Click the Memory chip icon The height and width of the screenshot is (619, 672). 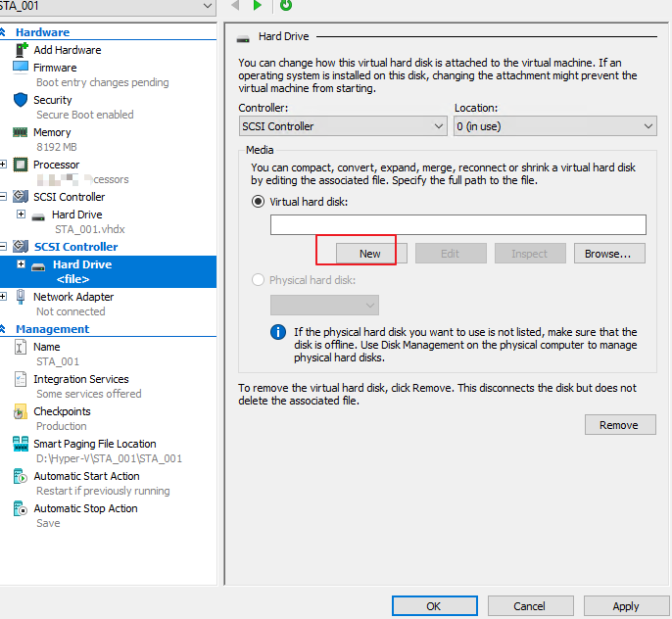coord(21,132)
